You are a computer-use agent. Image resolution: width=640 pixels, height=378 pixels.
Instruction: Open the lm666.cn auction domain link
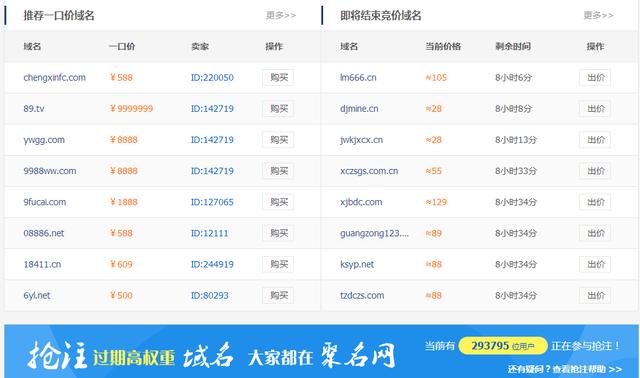click(x=358, y=78)
